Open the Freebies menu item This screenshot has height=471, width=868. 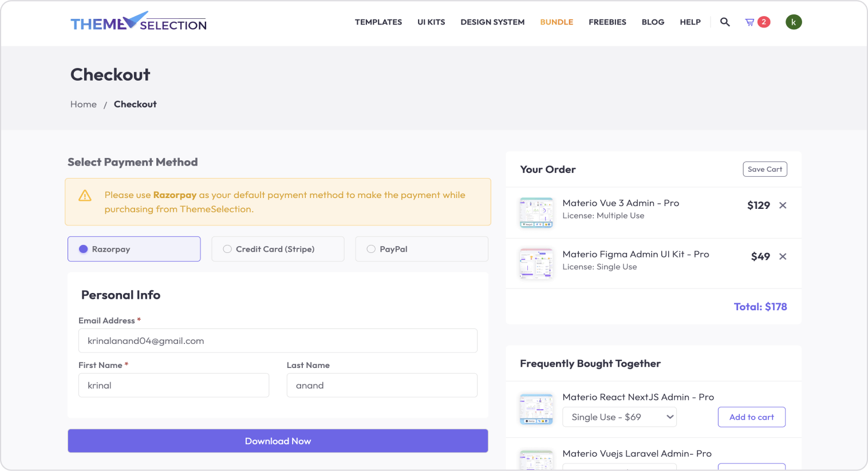tap(607, 22)
